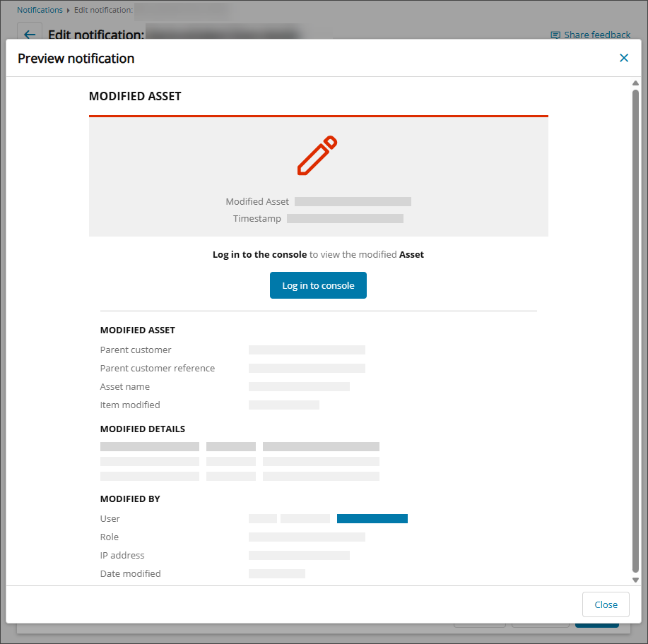The height and width of the screenshot is (644, 648).
Task: Close the preview dialog using the X icon
Action: pos(623,58)
